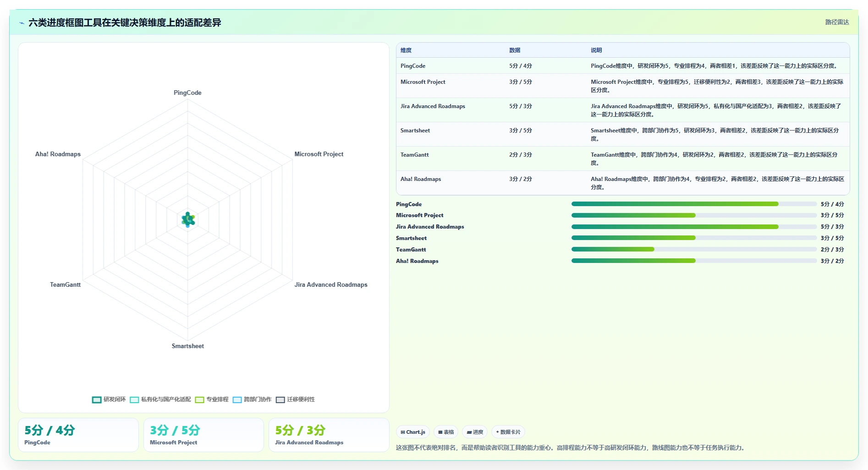The image size is (868, 470).
Task: Click the data cluster at the radar chart center
Action: (x=188, y=220)
